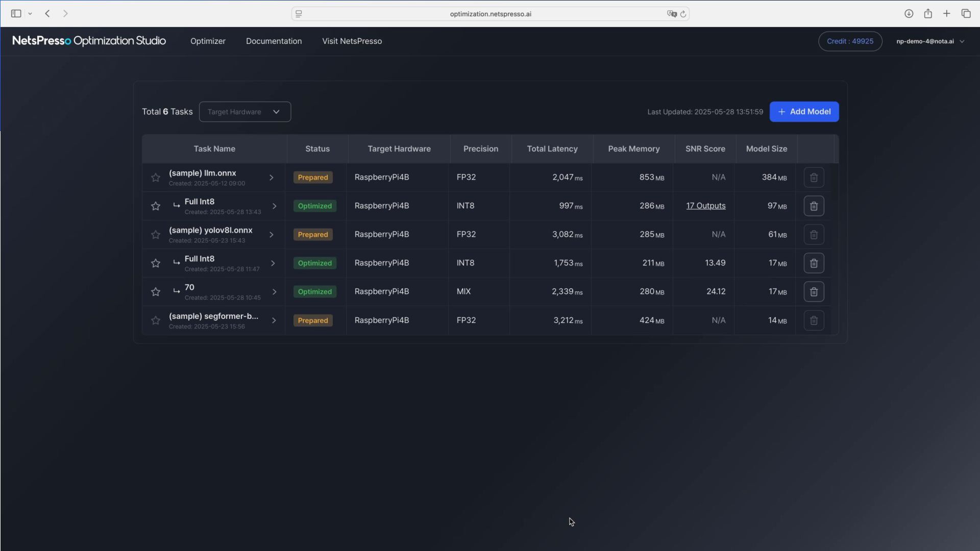980x551 pixels.
Task: Click the Safari share icon
Action: coord(928,14)
